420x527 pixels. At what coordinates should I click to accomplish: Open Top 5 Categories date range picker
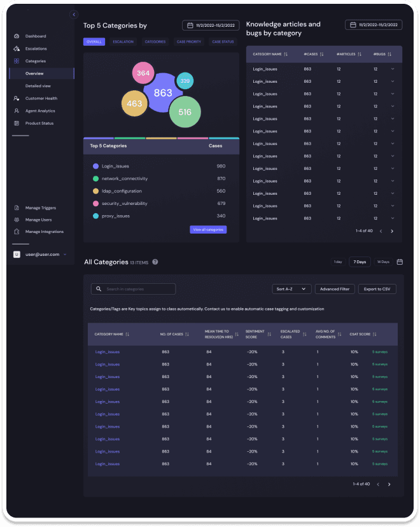tap(211, 25)
